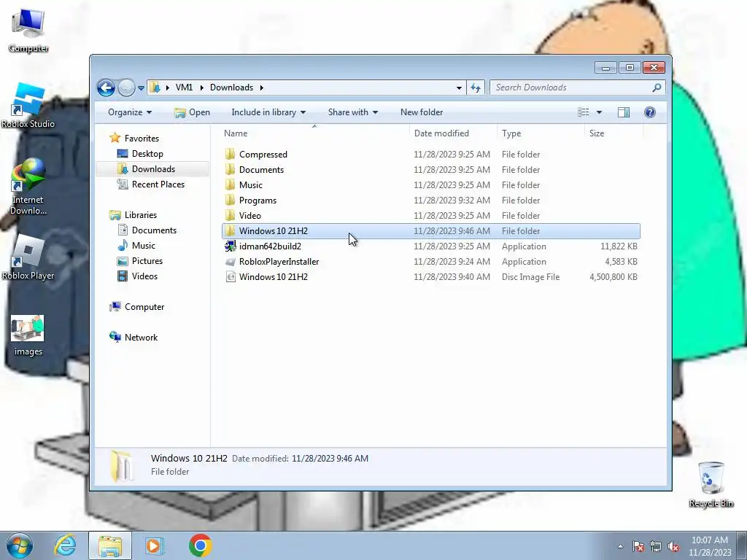Viewport: 747px width, 560px height.
Task: Sort by Date modified column
Action: point(453,133)
